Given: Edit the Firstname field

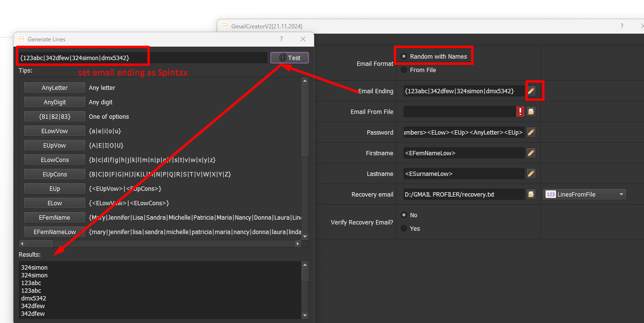Looking at the screenshot, I should pyautogui.click(x=464, y=153).
